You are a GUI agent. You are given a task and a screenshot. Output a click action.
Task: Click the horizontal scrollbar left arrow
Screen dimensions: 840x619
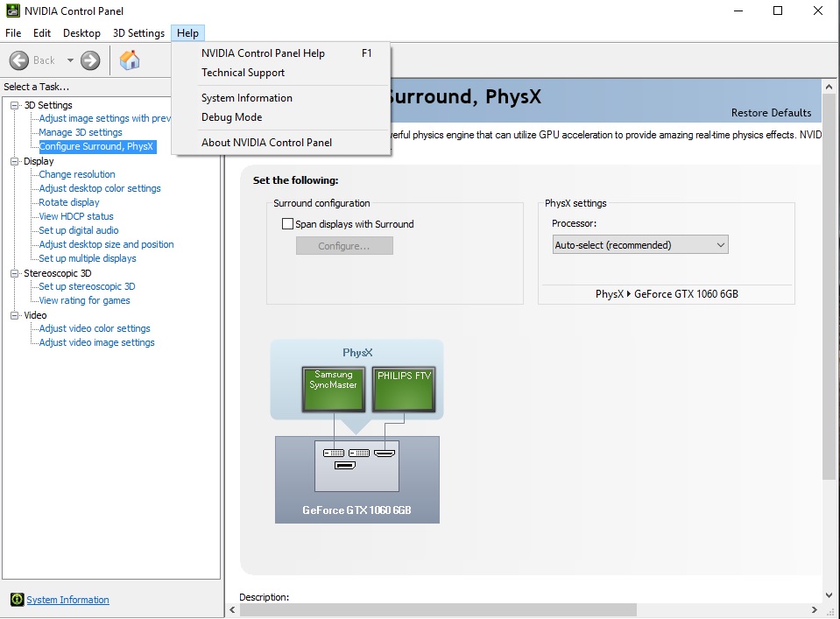[232, 610]
